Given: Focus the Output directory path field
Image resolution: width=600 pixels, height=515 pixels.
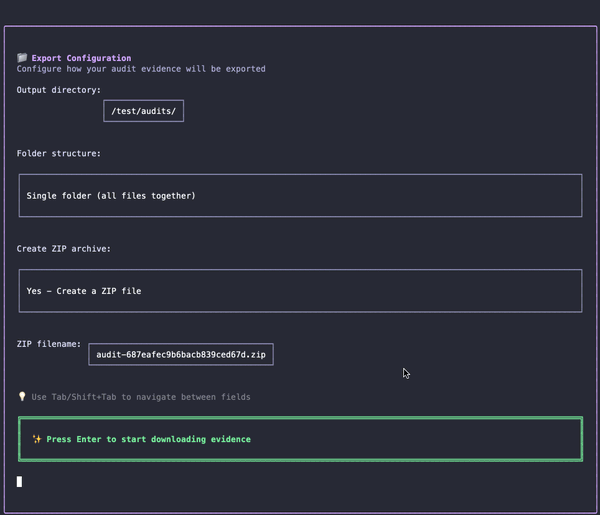Looking at the screenshot, I should (x=143, y=111).
